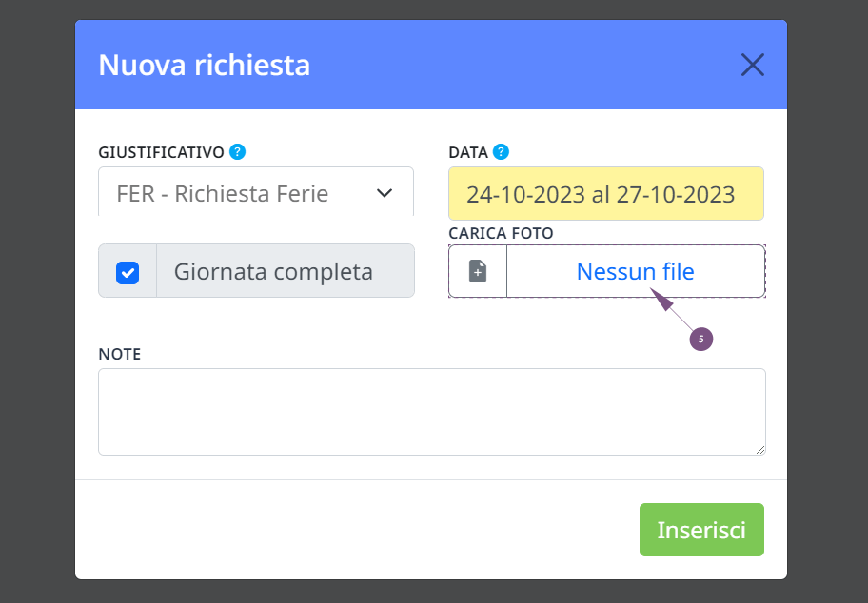Screen dimensions: 868x603
Task: Untick the Giornata completa checkbox
Action: (128, 272)
